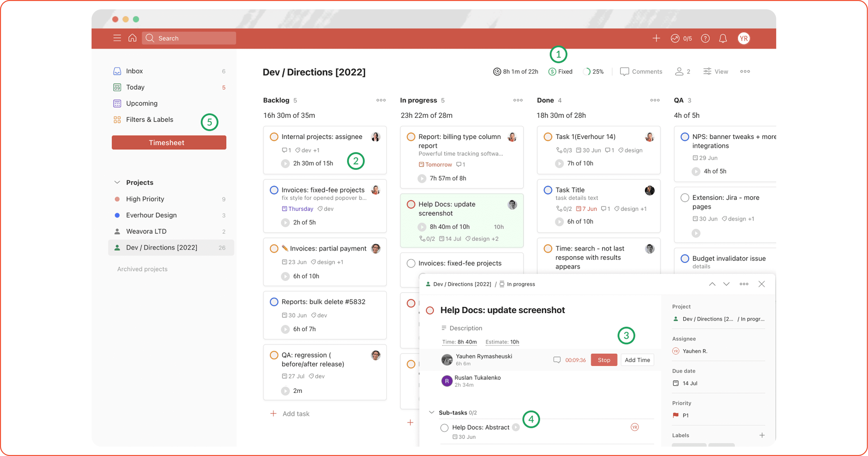
Task: Select High Priority project
Action: [x=170, y=199]
